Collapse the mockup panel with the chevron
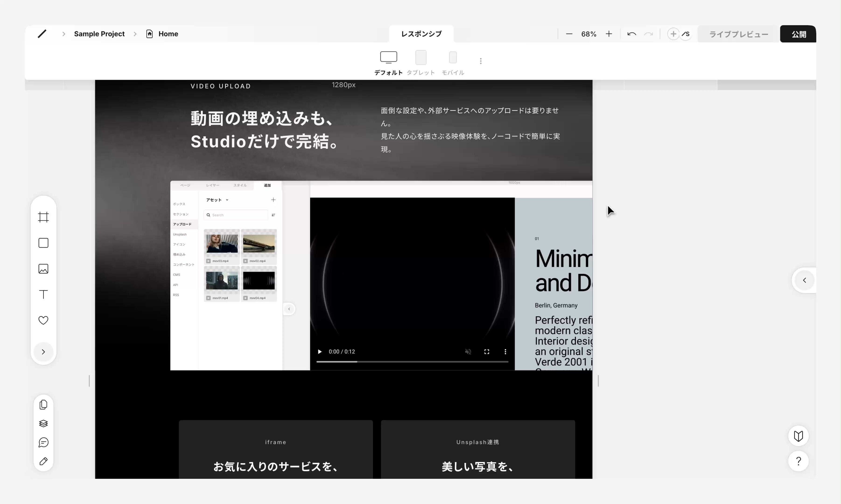The image size is (841, 504). 289,309
